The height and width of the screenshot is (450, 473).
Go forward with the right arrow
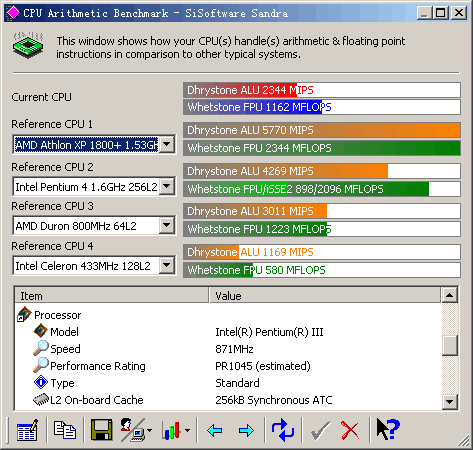(x=246, y=431)
